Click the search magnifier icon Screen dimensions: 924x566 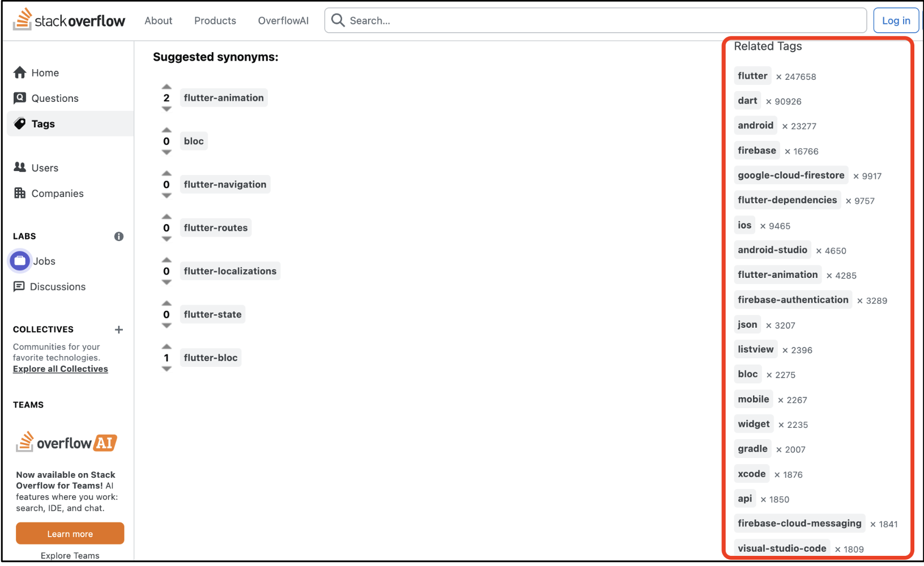pos(338,20)
